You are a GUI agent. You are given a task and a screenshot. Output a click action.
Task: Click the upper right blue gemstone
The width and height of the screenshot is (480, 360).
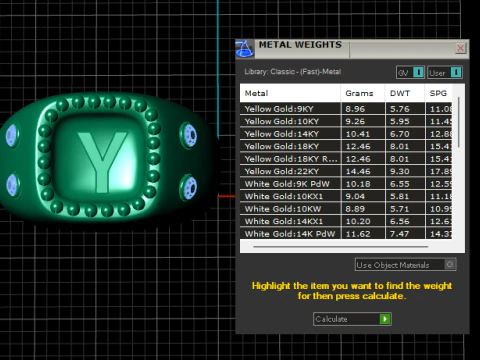(190, 135)
